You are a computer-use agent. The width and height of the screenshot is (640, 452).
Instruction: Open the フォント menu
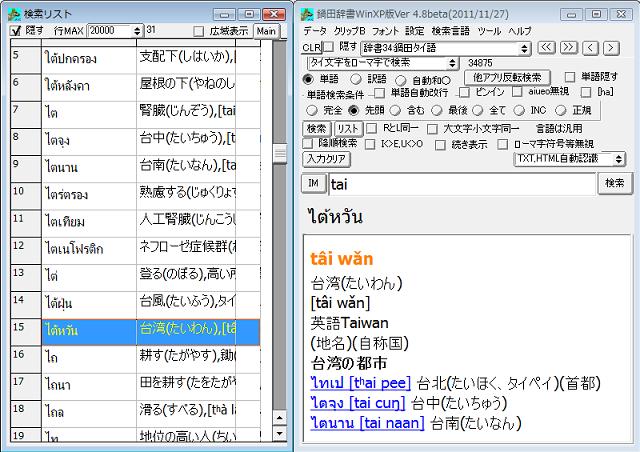click(x=385, y=31)
